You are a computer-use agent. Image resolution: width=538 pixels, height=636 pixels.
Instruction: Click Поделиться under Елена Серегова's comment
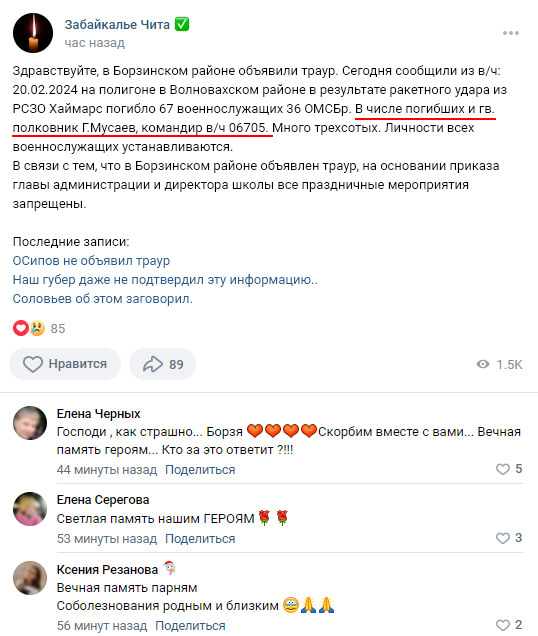pyautogui.click(x=200, y=539)
